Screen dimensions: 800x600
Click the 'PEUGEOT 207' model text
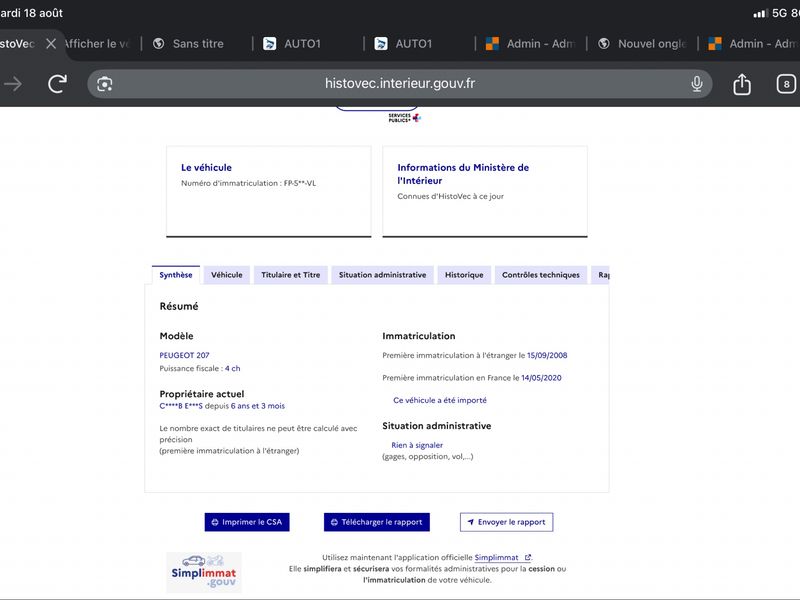(x=184, y=355)
